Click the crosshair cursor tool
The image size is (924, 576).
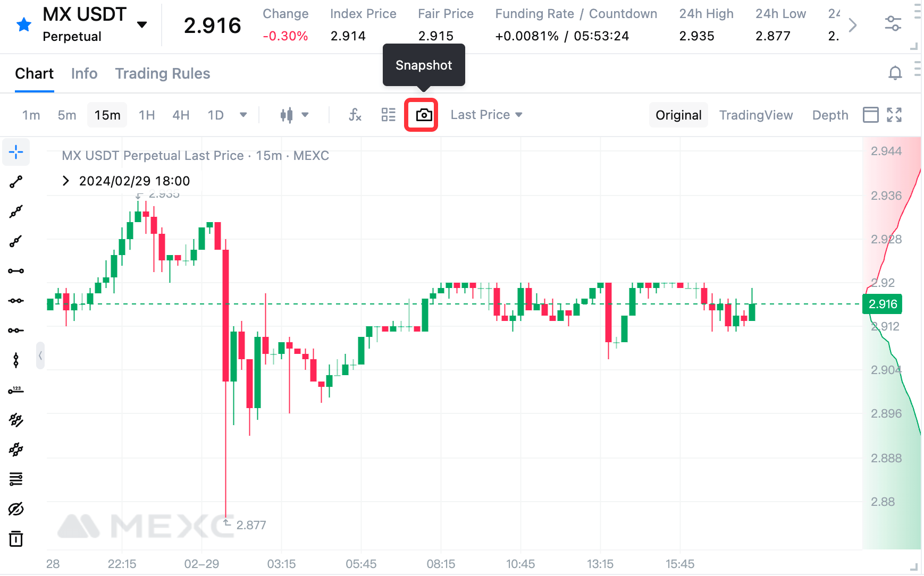pos(16,152)
